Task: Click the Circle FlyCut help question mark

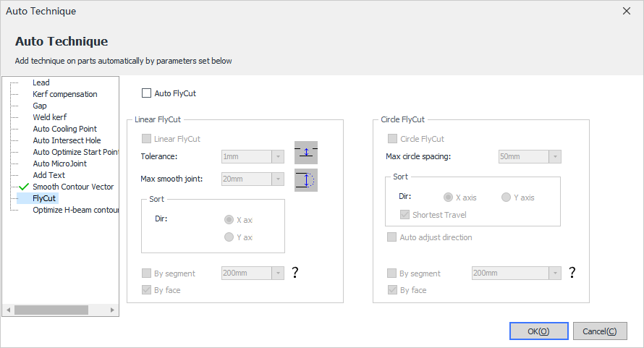Action: [x=572, y=273]
